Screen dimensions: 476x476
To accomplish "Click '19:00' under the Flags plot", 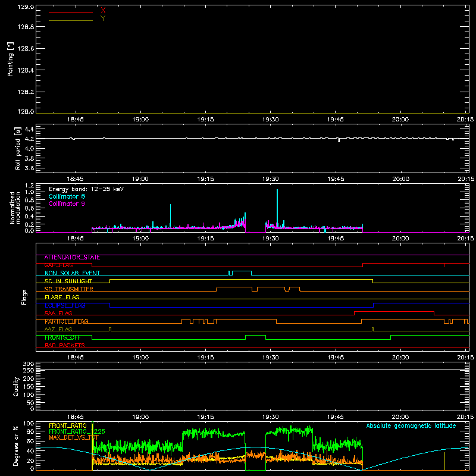I will tap(140, 358).
